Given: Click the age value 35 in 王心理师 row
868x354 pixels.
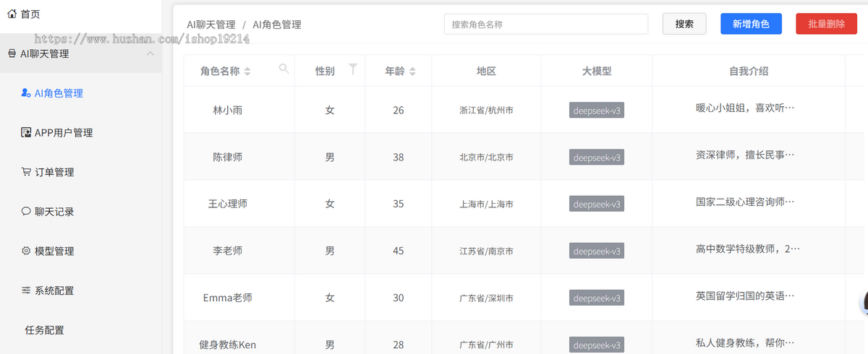Looking at the screenshot, I should point(399,204).
